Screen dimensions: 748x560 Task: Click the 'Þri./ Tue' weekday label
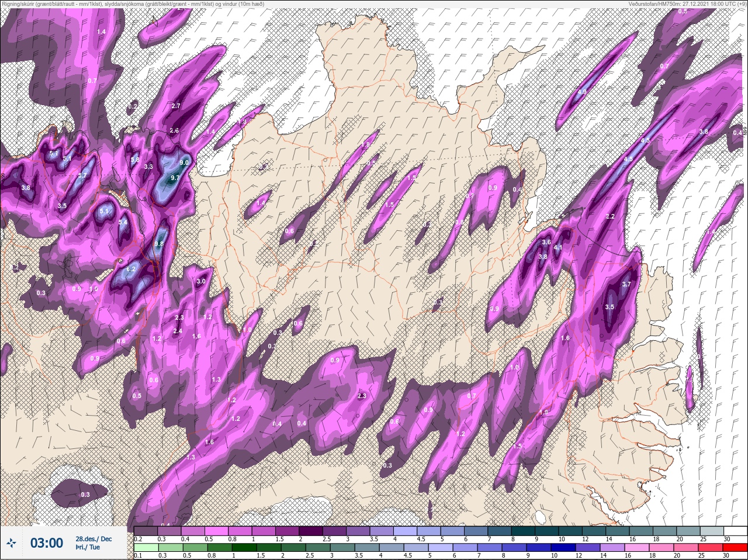click(88, 548)
